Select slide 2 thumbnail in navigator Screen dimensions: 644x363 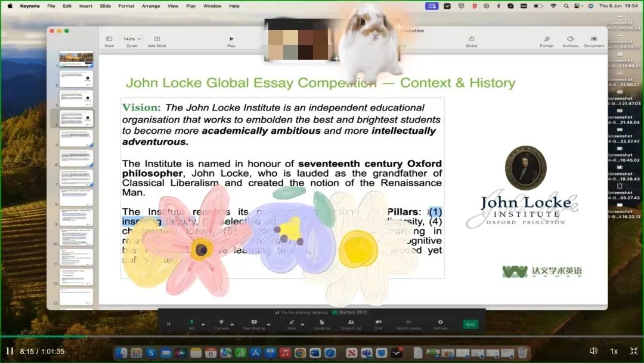[76, 79]
